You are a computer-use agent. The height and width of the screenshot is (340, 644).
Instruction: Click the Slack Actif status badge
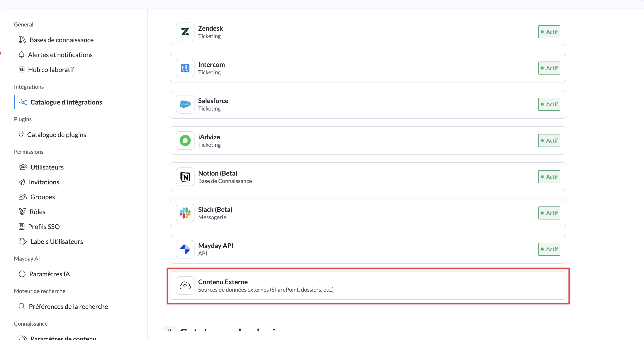point(549,213)
